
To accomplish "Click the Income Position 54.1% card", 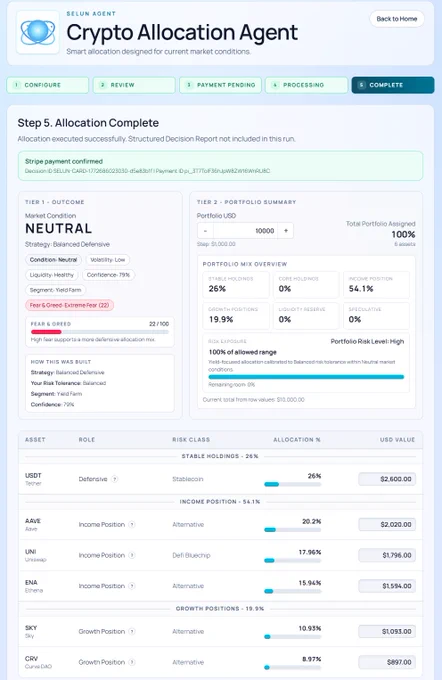I will [x=377, y=284].
